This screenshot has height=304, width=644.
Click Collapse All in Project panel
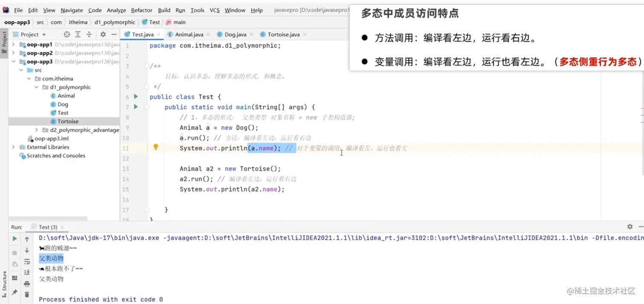click(89, 35)
